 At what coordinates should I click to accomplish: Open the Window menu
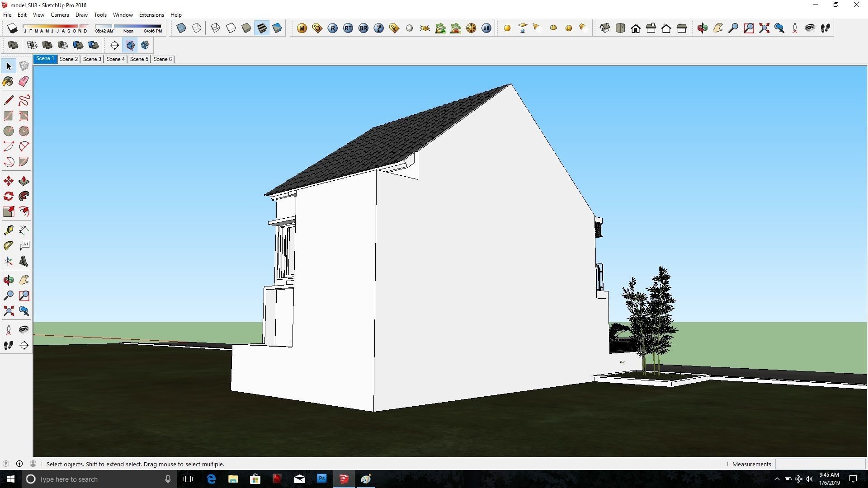(x=123, y=15)
